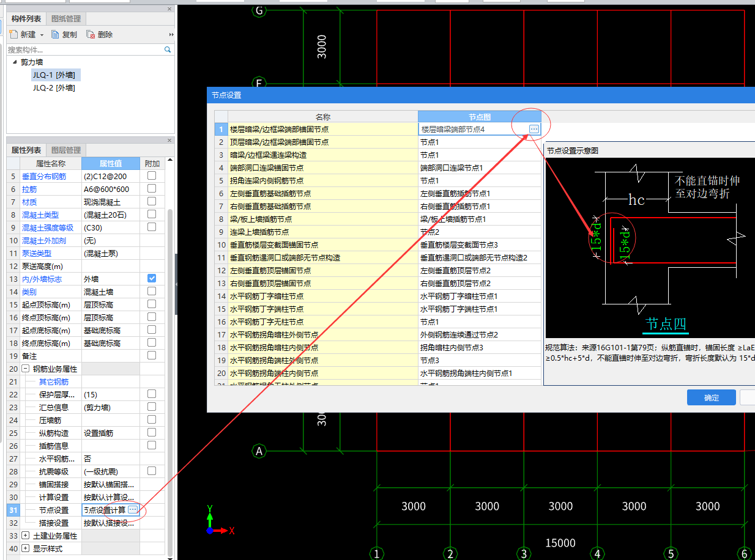Click the 复制 copy component icon
755x560 pixels.
pos(56,34)
